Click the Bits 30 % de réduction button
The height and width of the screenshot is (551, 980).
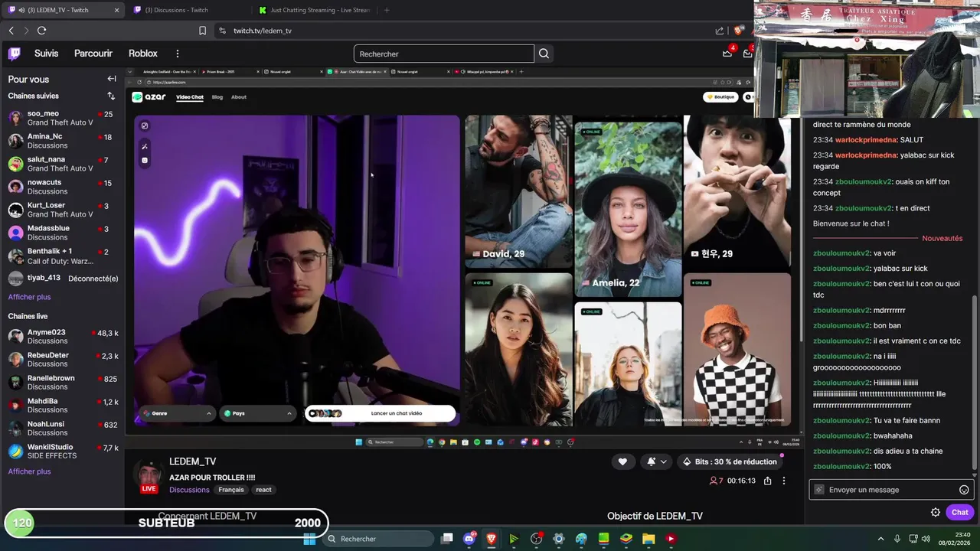[x=728, y=461]
